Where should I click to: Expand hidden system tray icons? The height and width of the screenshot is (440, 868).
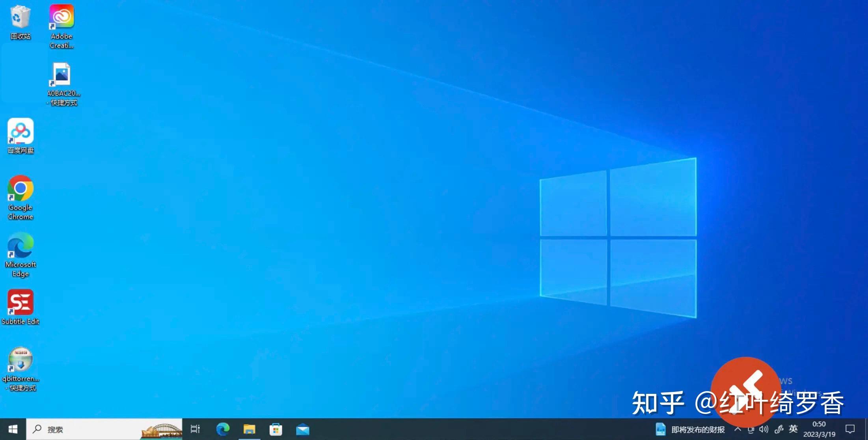point(738,429)
